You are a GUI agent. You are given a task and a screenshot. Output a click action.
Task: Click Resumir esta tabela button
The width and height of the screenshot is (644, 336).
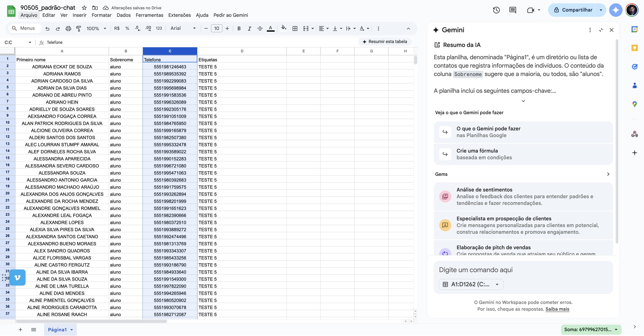tap(385, 42)
